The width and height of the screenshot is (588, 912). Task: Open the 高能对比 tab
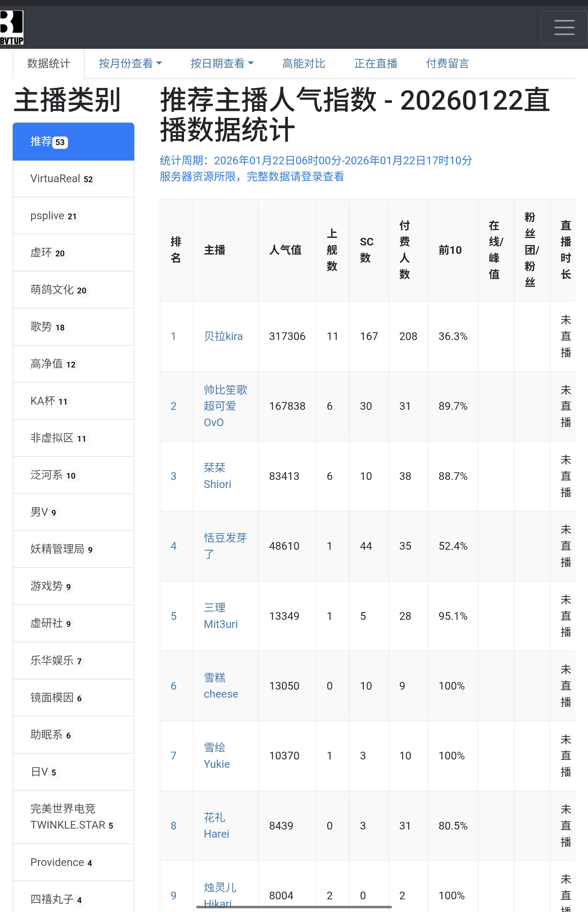coord(304,63)
